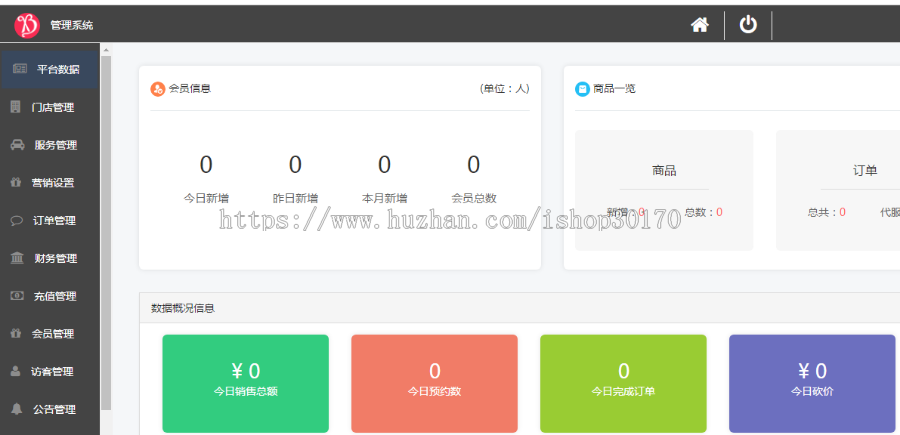This screenshot has width=900, height=435.
Task: Open 访客管理 in the sidebar
Action: point(50,372)
